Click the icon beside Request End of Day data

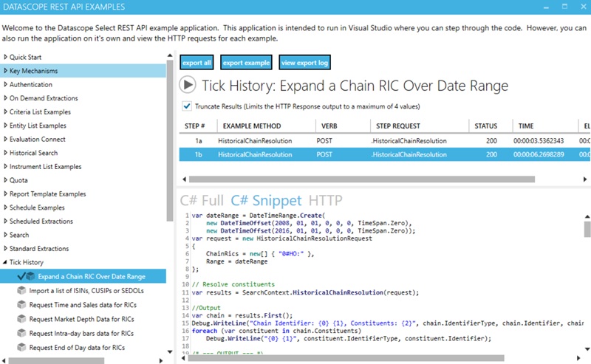pos(21,347)
